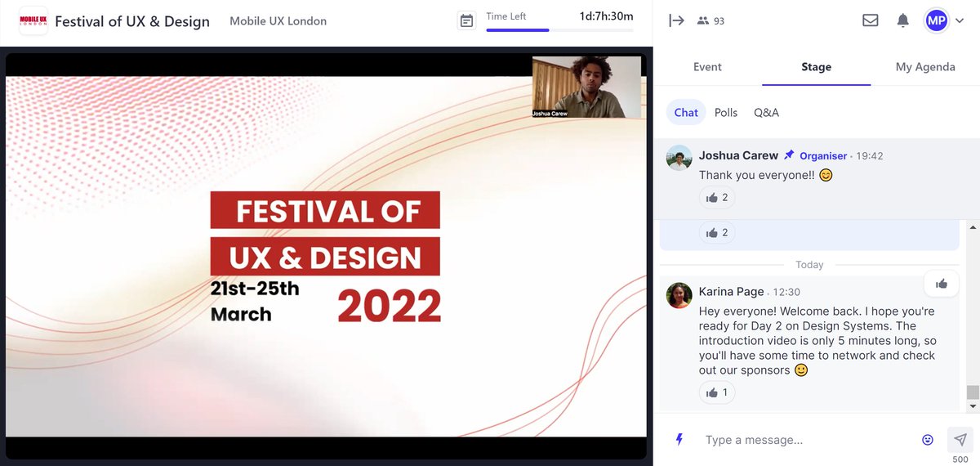Click the pin icon beside Joshua Carew
The width and height of the screenshot is (980, 466).
tap(789, 155)
